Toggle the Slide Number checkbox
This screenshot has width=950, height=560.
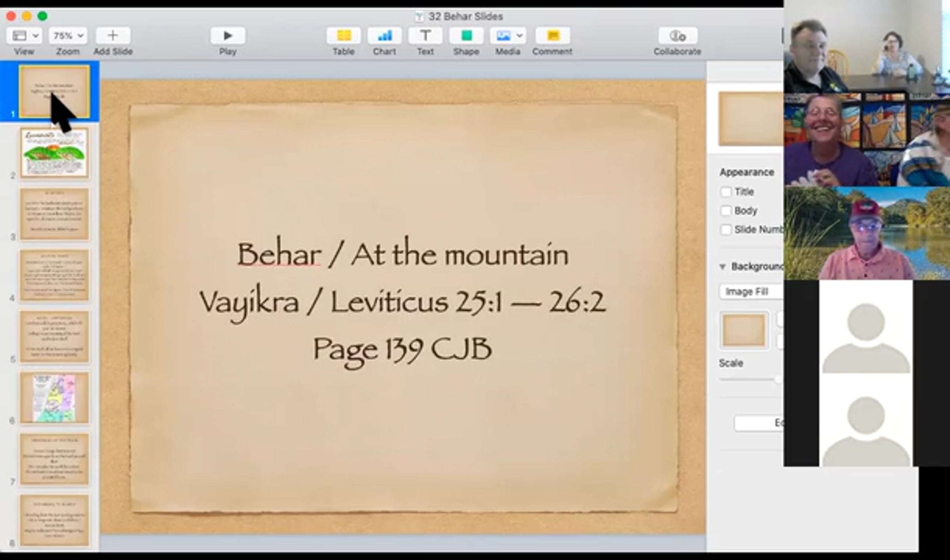pyautogui.click(x=726, y=230)
